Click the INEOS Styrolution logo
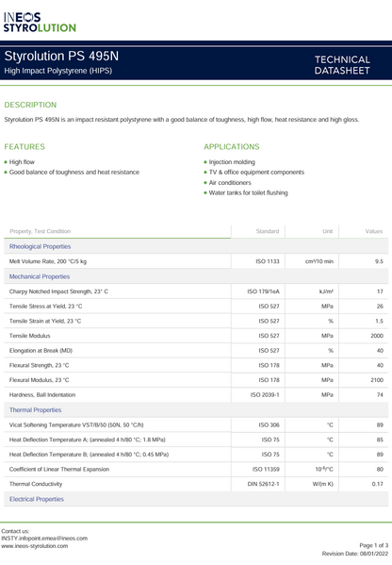 40,23
